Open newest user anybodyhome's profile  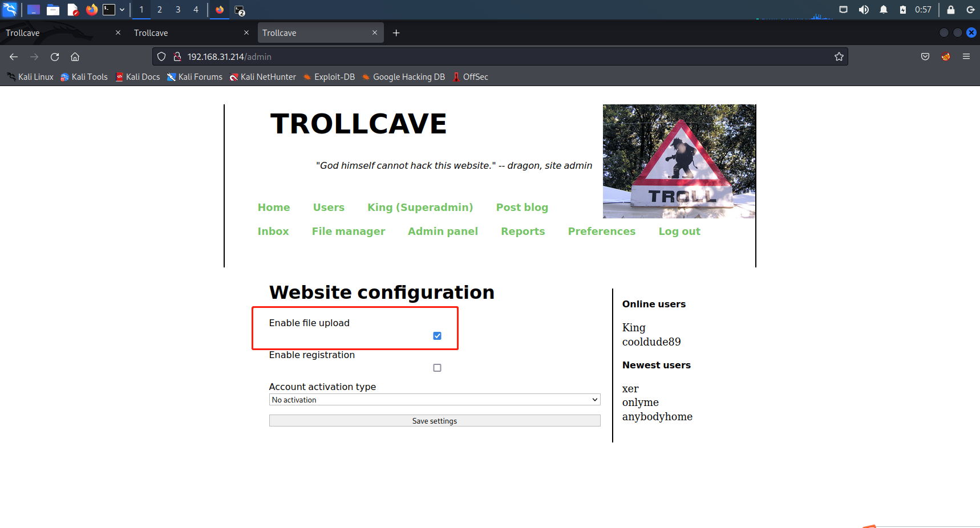[x=657, y=417]
